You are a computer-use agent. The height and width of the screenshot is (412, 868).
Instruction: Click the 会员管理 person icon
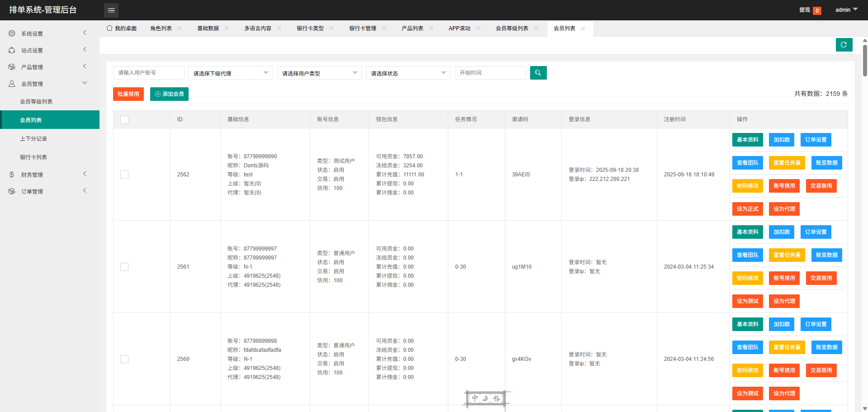(x=12, y=84)
